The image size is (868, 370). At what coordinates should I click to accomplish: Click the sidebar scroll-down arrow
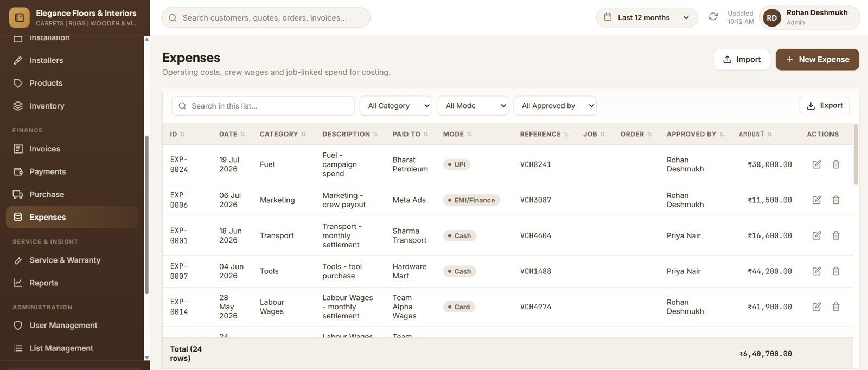146,358
